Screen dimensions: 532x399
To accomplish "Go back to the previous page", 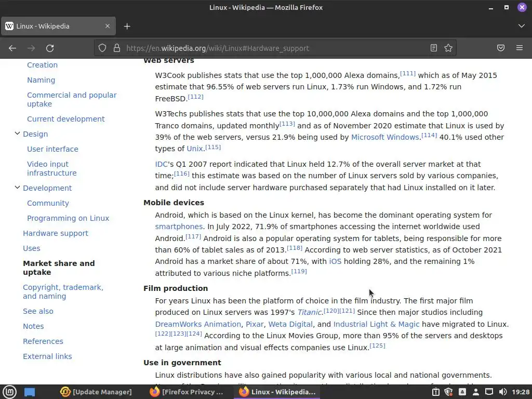I will tap(12, 48).
